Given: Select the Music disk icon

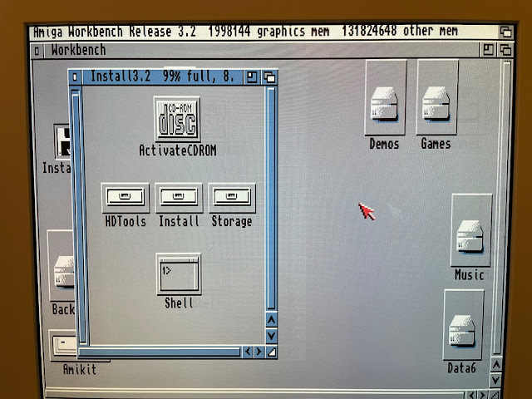Looking at the screenshot, I should (471, 230).
